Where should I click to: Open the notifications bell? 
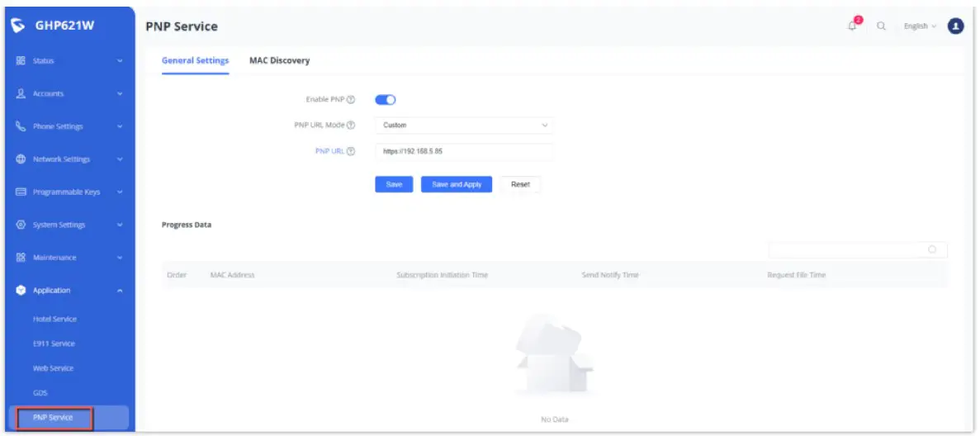tap(852, 26)
